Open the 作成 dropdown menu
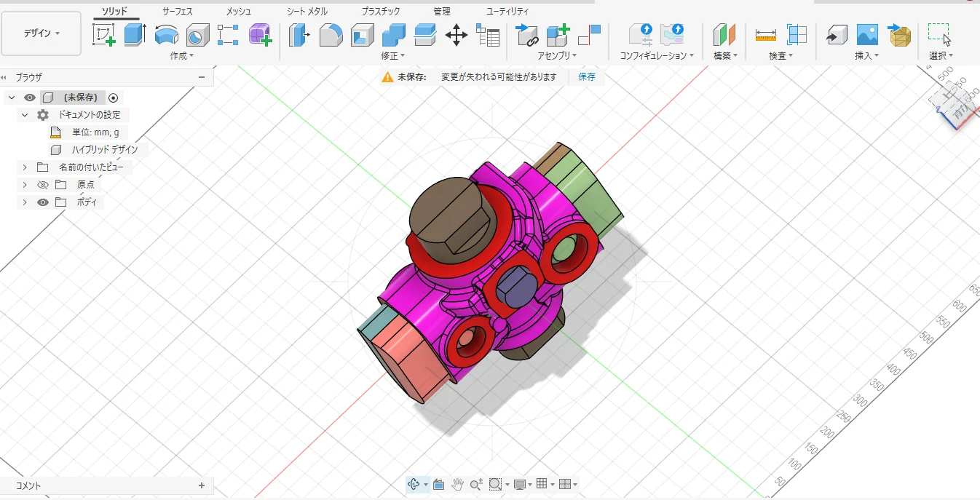Viewport: 980px width, 500px height. (x=181, y=55)
